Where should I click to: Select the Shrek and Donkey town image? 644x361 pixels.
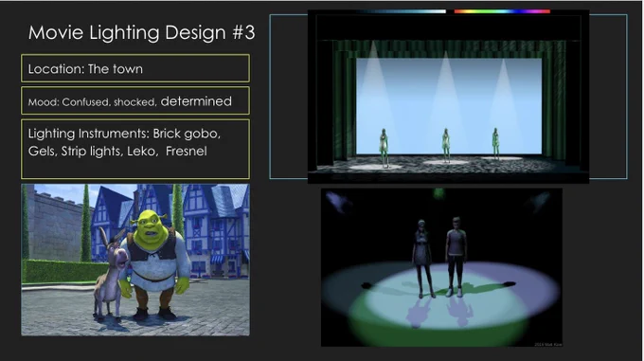135,260
